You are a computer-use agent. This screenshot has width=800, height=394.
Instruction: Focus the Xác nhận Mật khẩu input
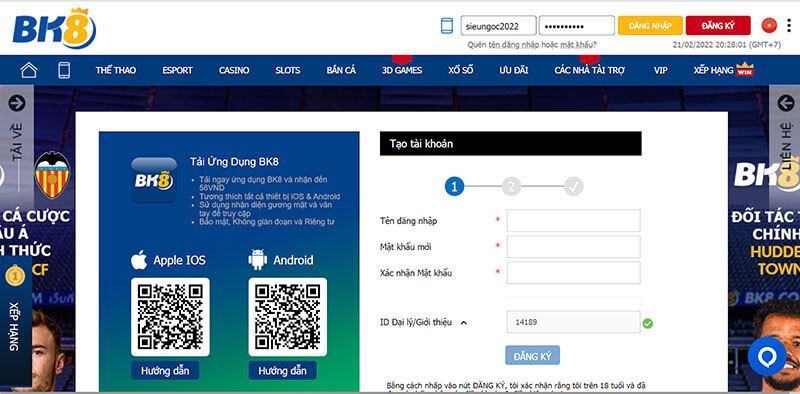click(573, 273)
